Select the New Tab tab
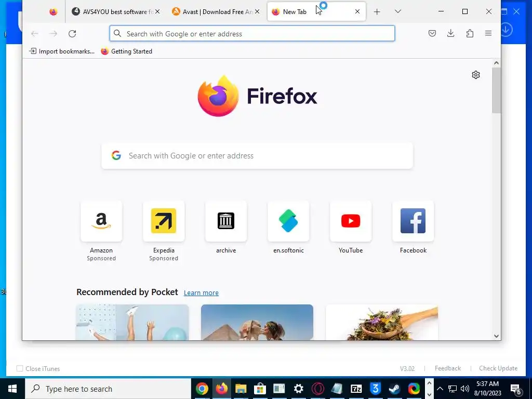Screen dimensions: 532x399 tap(316, 12)
